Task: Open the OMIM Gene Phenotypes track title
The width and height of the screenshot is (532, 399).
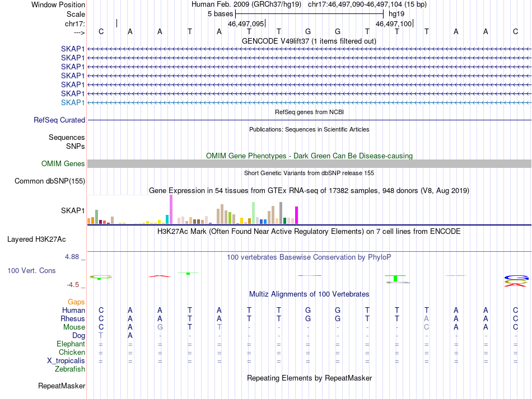Action: [x=309, y=156]
